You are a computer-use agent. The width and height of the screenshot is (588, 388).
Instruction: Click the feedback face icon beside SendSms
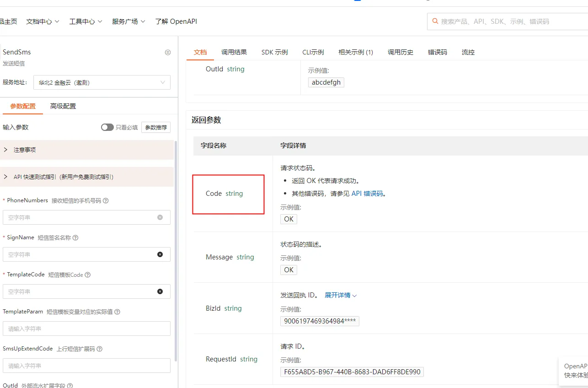(x=168, y=52)
